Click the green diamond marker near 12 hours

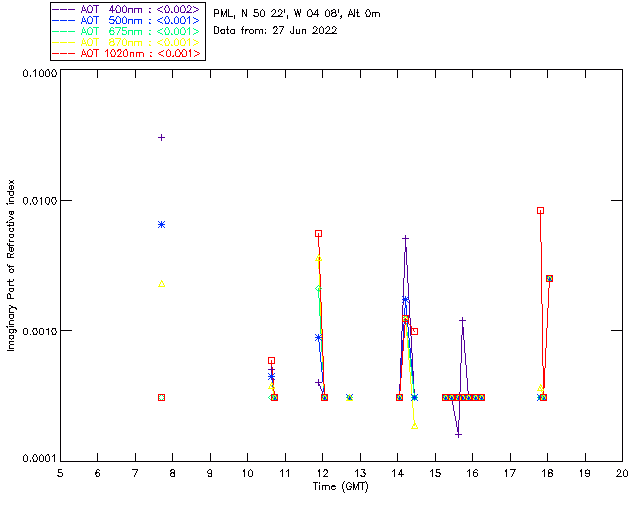click(x=318, y=289)
